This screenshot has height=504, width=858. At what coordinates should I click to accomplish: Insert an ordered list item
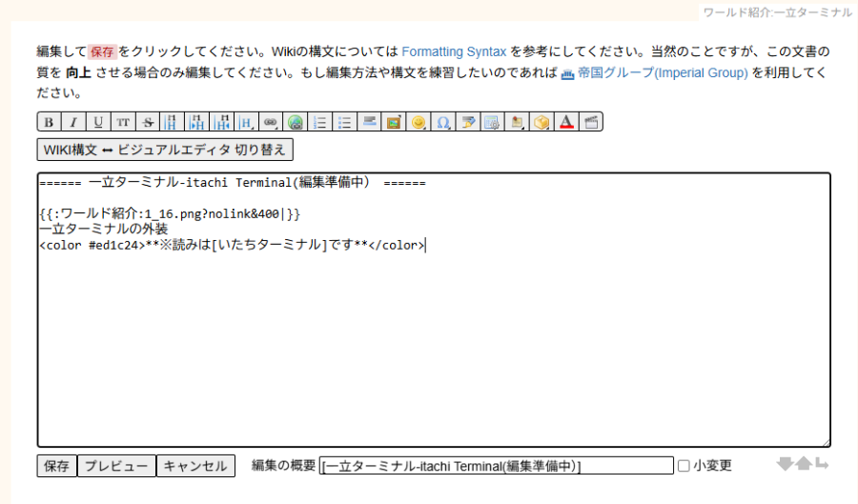319,122
